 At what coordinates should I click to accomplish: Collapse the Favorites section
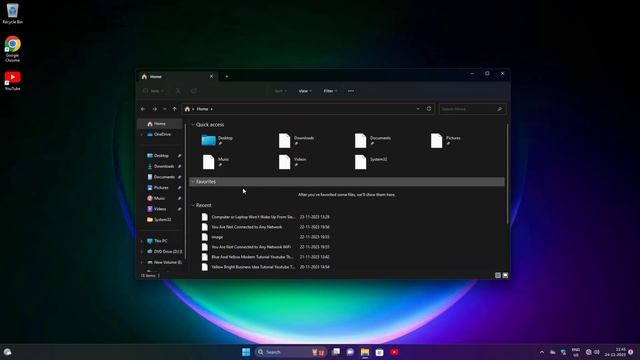tap(193, 182)
